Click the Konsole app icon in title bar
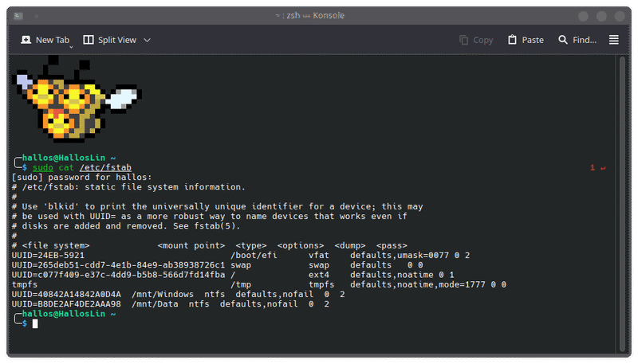 [x=18, y=15]
